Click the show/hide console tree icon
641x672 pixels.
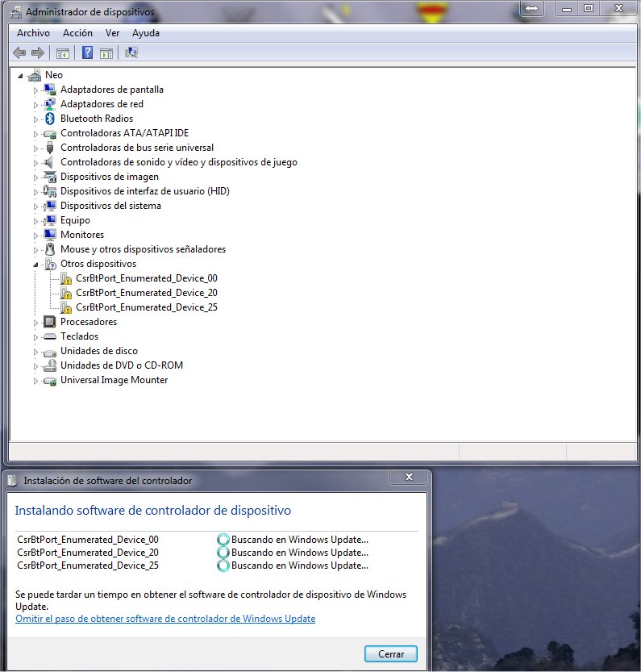pos(62,53)
